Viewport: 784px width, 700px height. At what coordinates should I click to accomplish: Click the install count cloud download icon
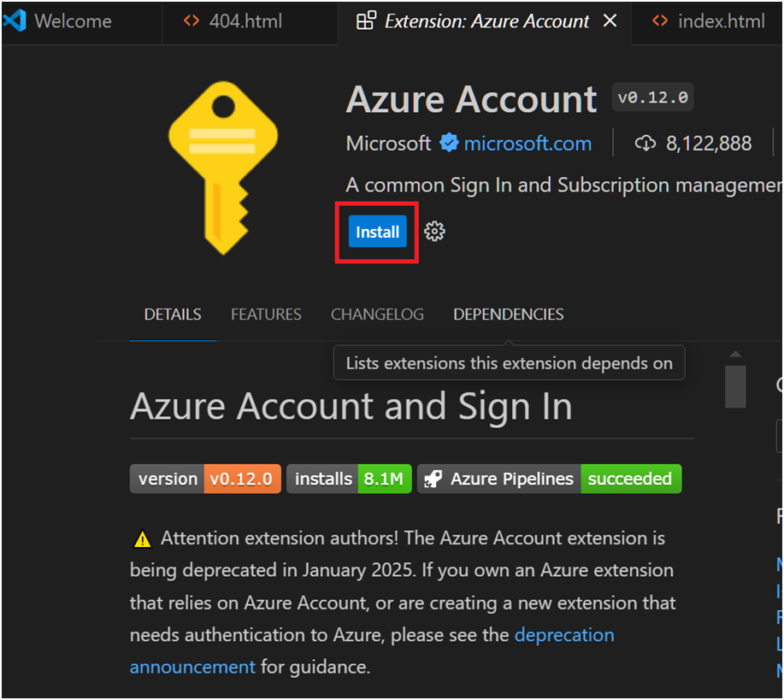645,144
